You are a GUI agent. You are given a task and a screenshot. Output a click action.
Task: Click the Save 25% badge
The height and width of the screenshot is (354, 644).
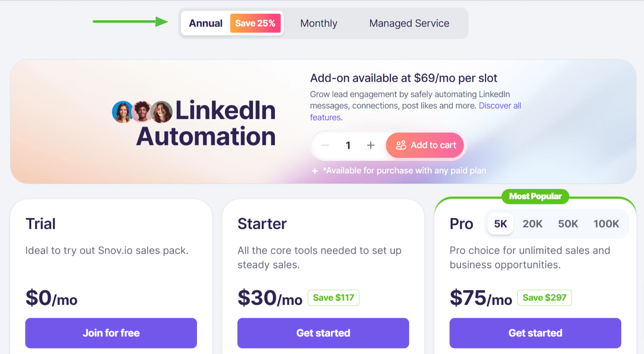[255, 23]
